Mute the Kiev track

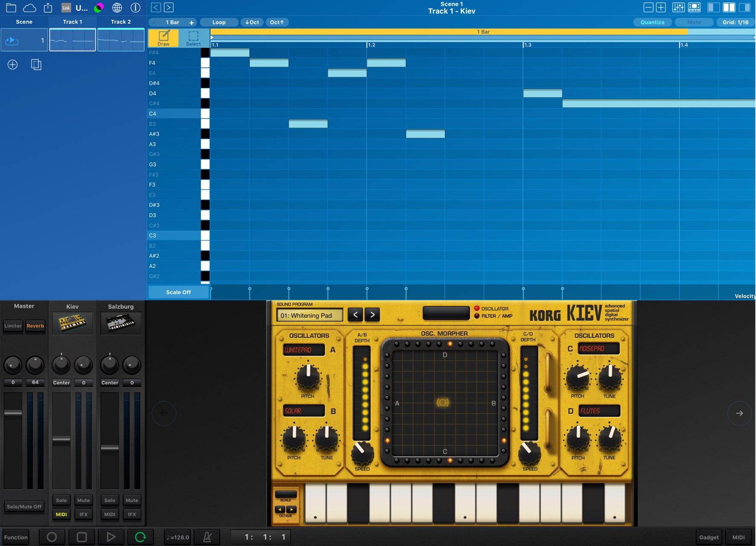[84, 500]
